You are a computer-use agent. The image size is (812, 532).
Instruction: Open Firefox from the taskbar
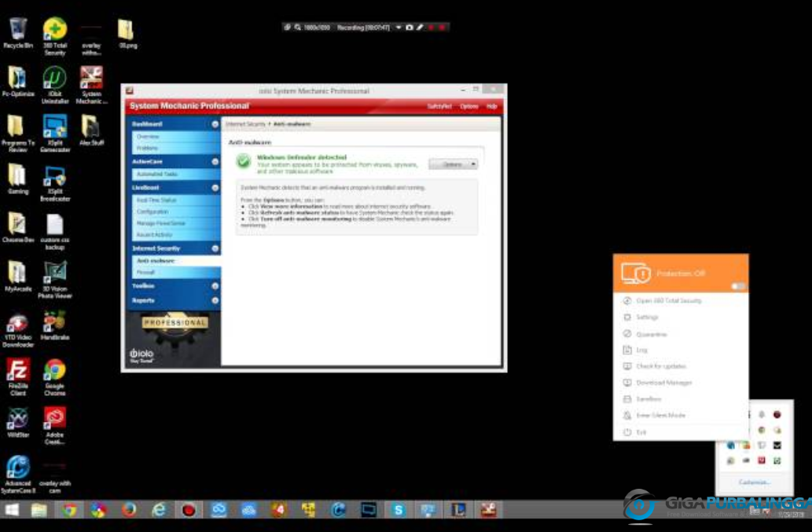[x=129, y=510]
